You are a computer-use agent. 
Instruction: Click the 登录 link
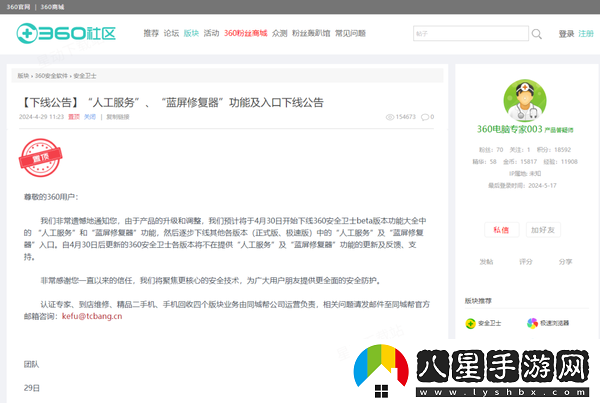[x=566, y=34]
